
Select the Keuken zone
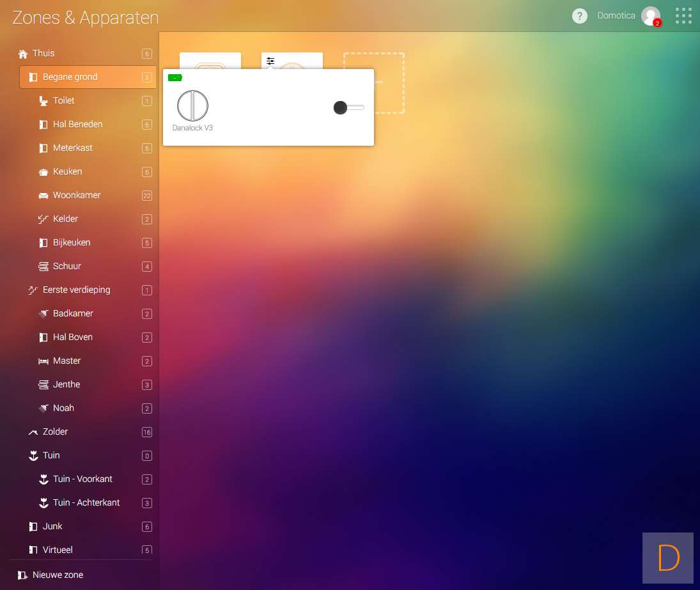click(x=67, y=172)
